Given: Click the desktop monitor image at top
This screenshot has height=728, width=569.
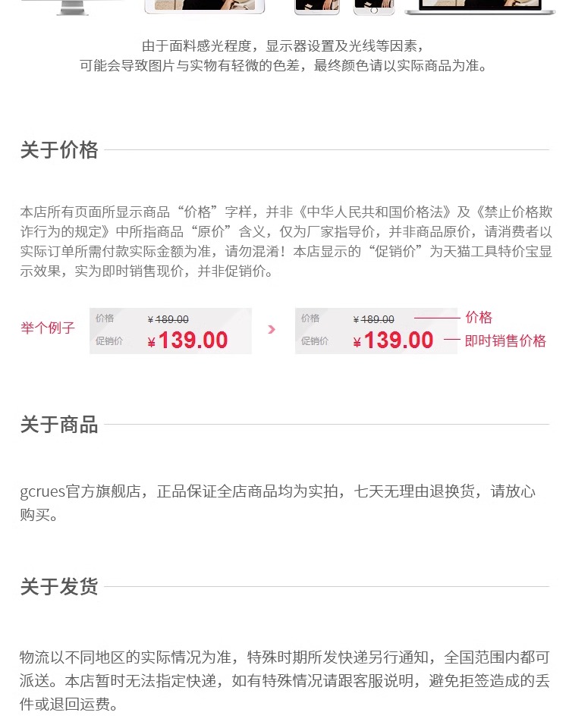Looking at the screenshot, I should [73, 8].
